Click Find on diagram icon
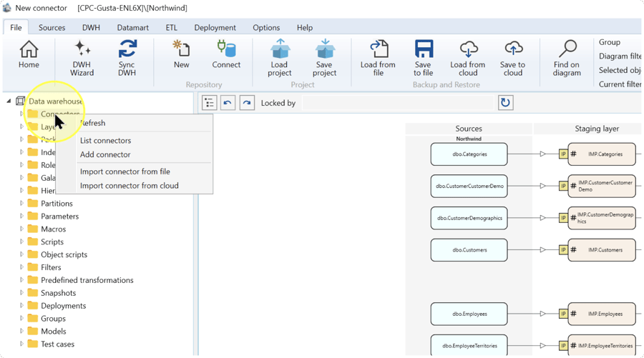644x358 pixels. click(567, 49)
